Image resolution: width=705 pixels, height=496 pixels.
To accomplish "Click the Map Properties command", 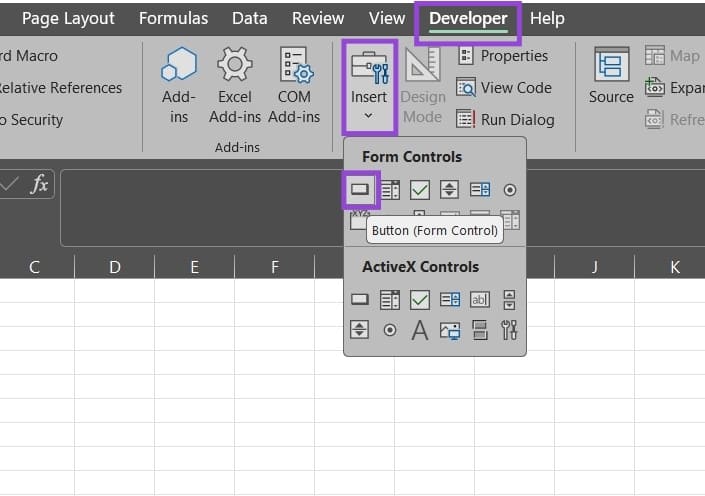I will click(674, 56).
